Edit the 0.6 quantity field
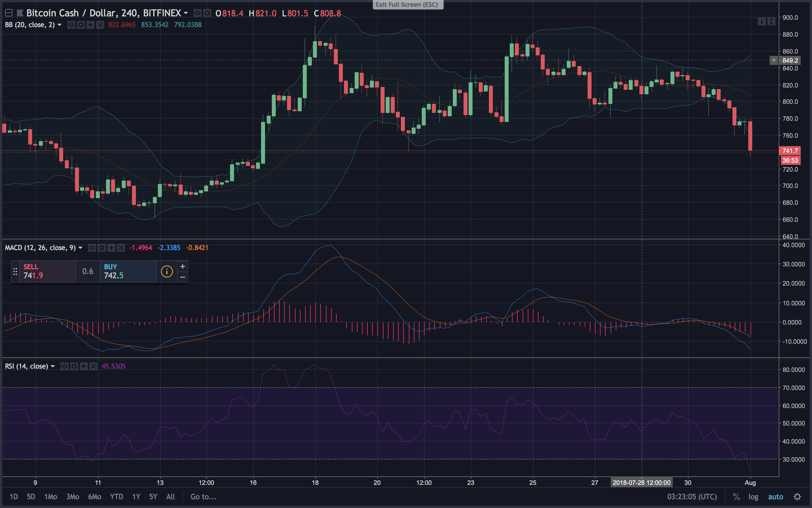 [88, 271]
